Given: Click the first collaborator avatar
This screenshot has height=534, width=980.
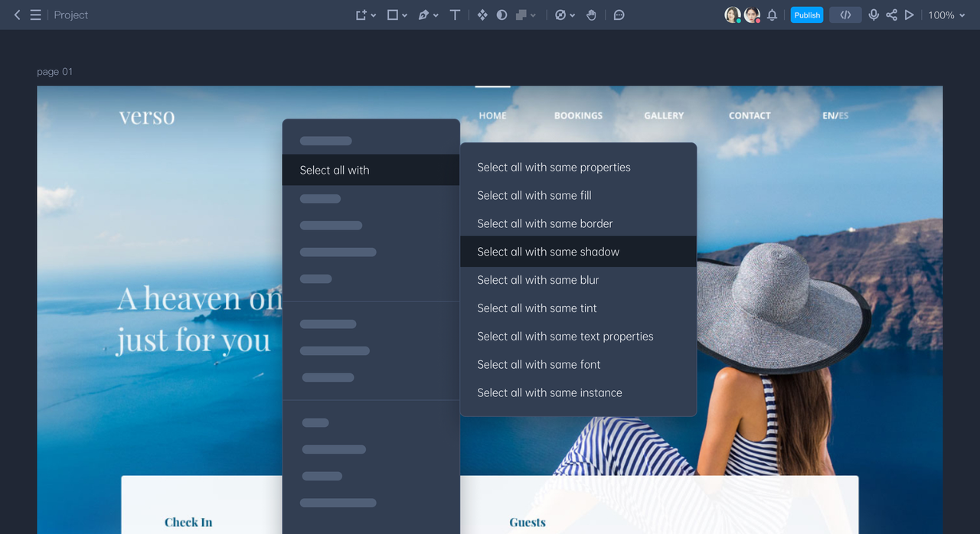Looking at the screenshot, I should 733,15.
